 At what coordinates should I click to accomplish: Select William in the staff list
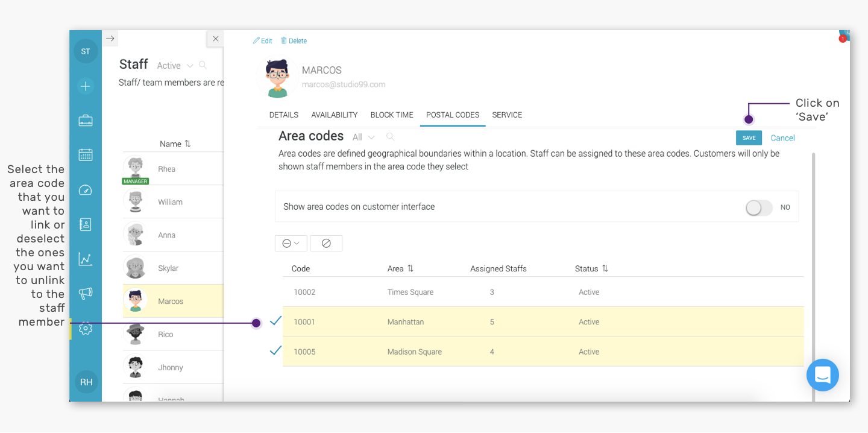pyautogui.click(x=173, y=202)
